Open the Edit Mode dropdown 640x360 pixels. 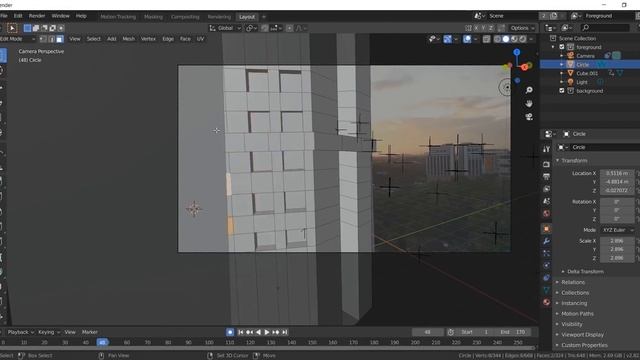point(17,39)
